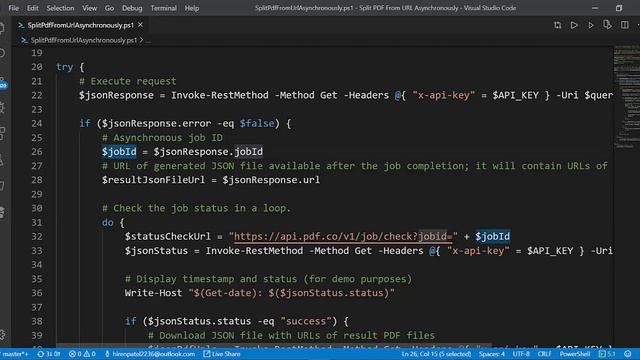Click '$jsonResponse' variable on line 22

(x=116, y=95)
